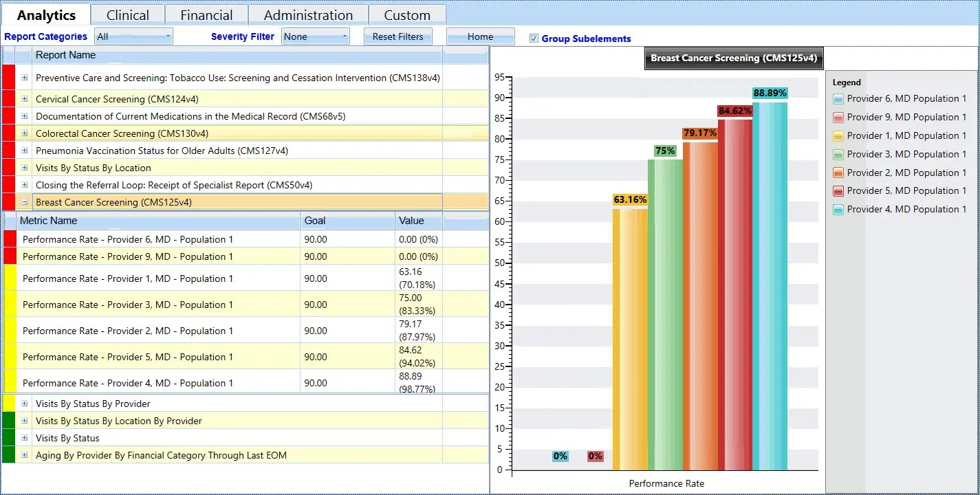
Task: Collapse the Breast Cancer Screening metrics
Action: [x=24, y=201]
